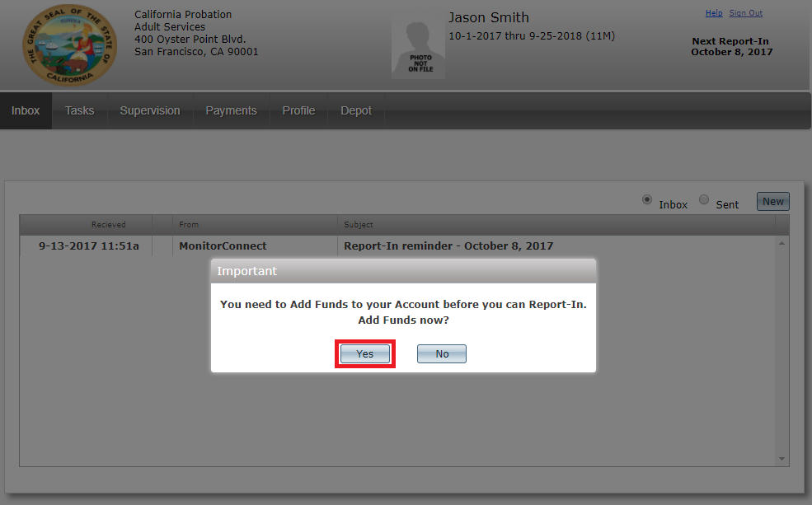Open the Report-In reminder message
The width and height of the screenshot is (812, 505).
click(397, 245)
